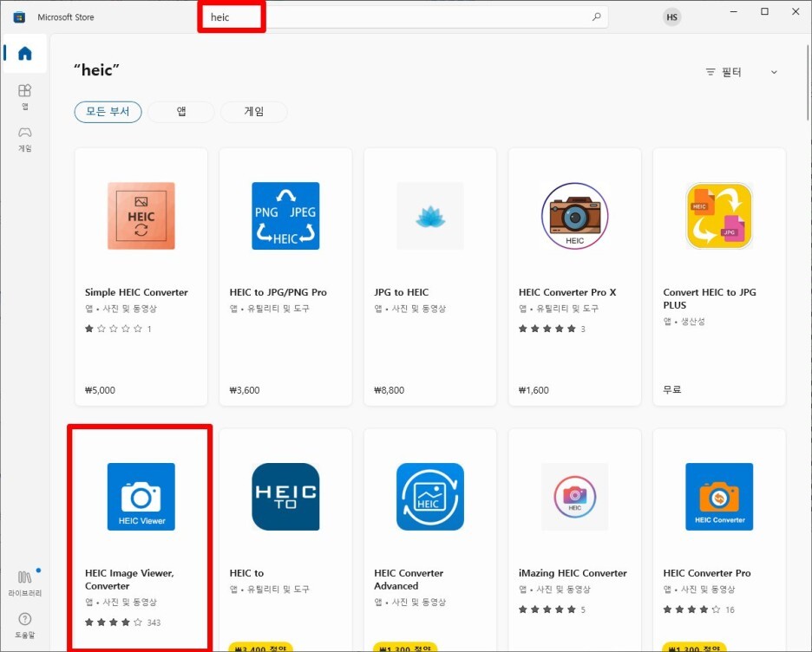This screenshot has height=652, width=812.
Task: Click the ₩1,600 price of HEIC Converter Pro X
Action: pyautogui.click(x=534, y=390)
